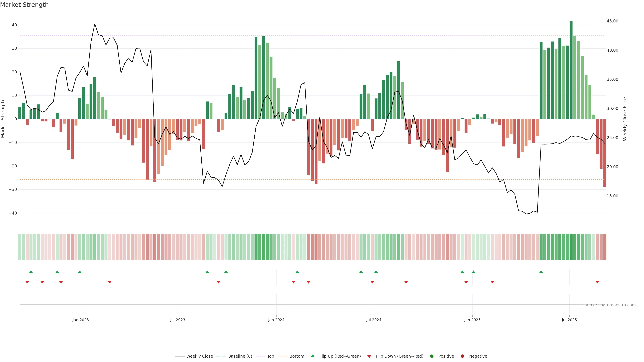Click the green flip-up marker before July 2025
This screenshot has height=362, width=644.
(x=541, y=272)
